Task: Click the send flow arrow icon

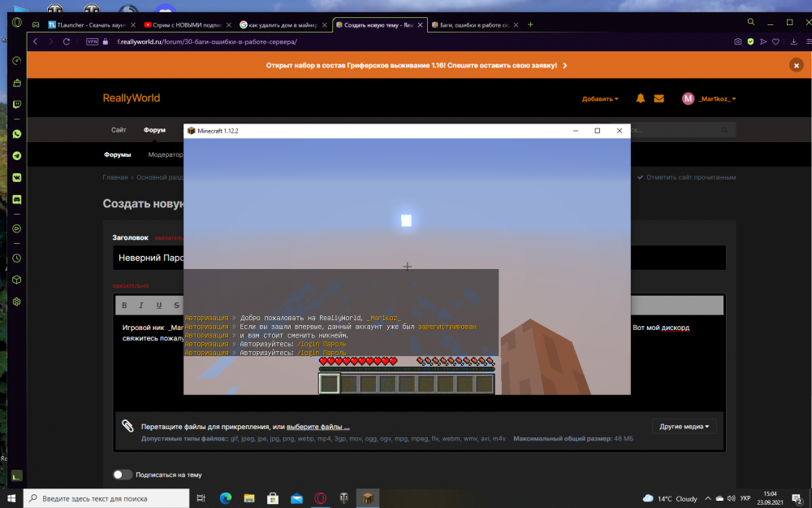Action: point(762,41)
